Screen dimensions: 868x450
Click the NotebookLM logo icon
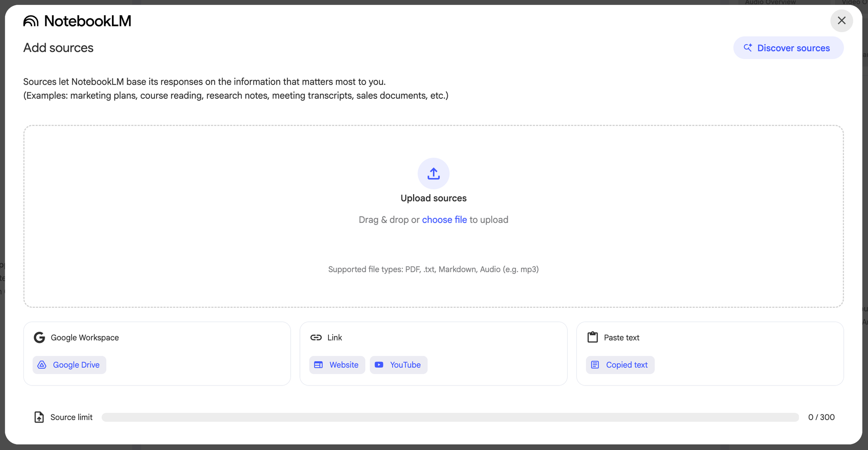31,21
